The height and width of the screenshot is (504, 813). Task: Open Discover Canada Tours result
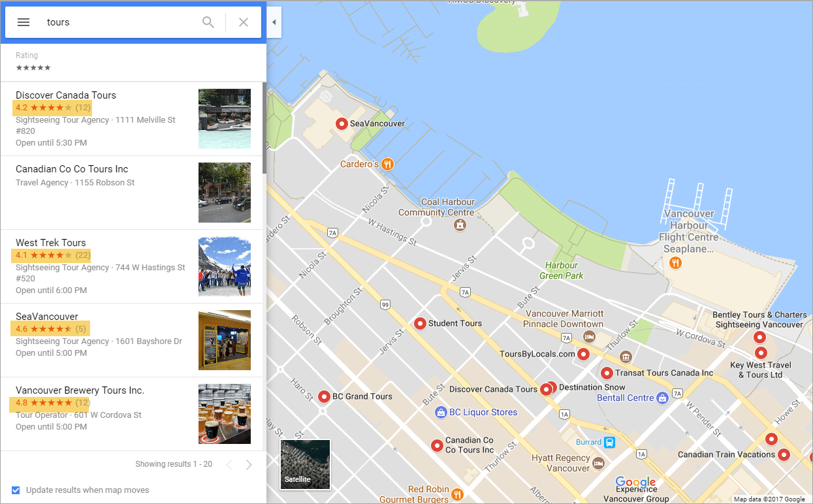coord(131,119)
